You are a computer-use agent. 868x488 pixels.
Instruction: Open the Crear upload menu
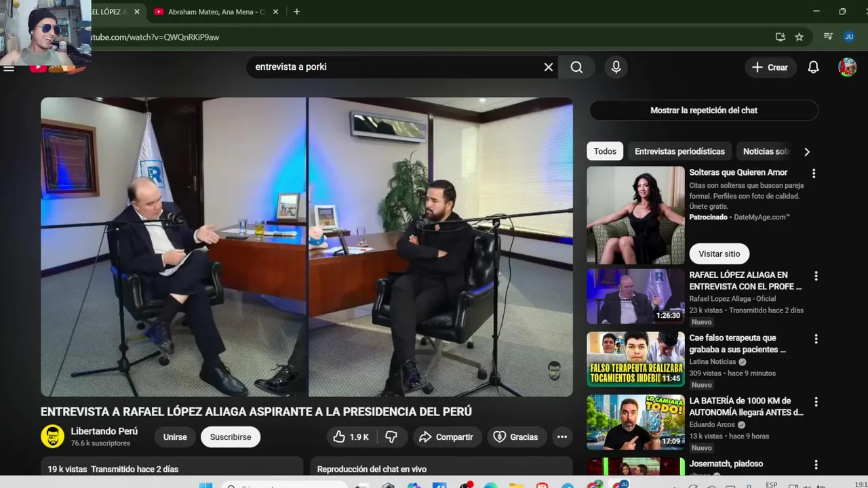coord(770,67)
